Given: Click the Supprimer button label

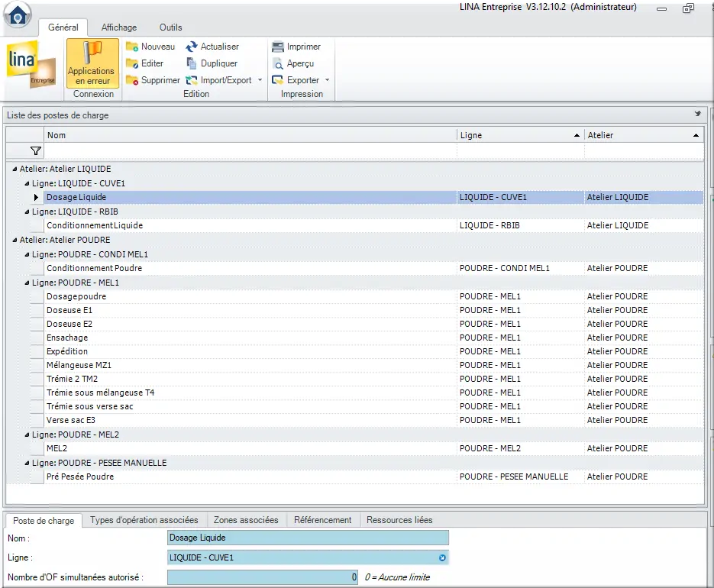Looking at the screenshot, I should pyautogui.click(x=160, y=80).
